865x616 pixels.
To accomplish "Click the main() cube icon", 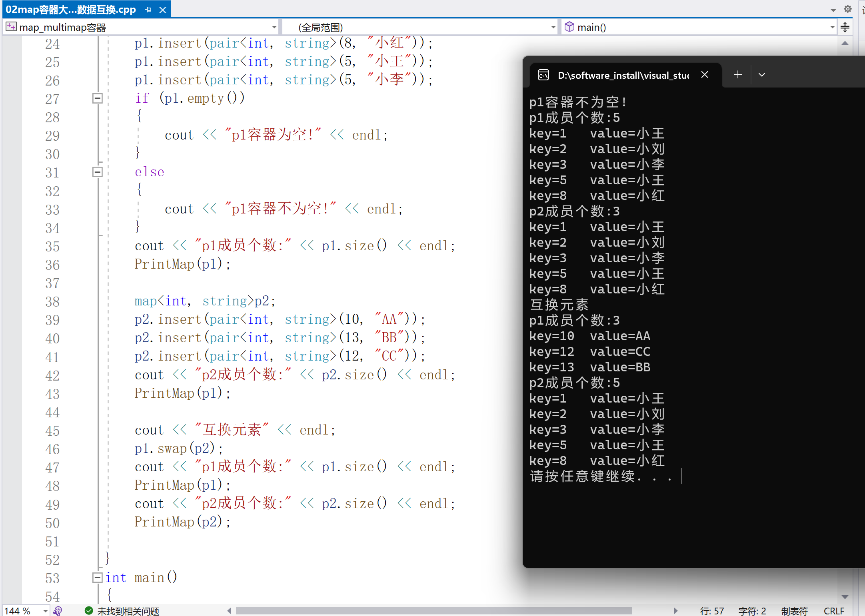I will [569, 27].
